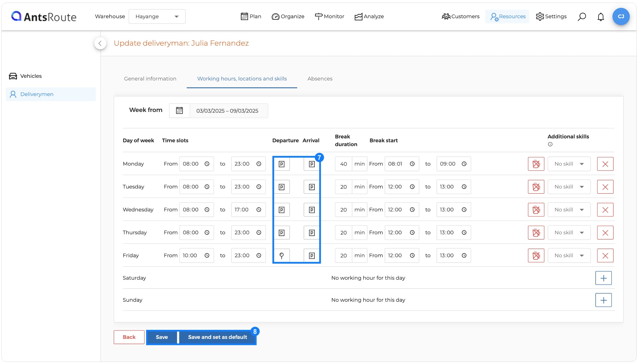Open the search magnifier icon

click(x=582, y=16)
